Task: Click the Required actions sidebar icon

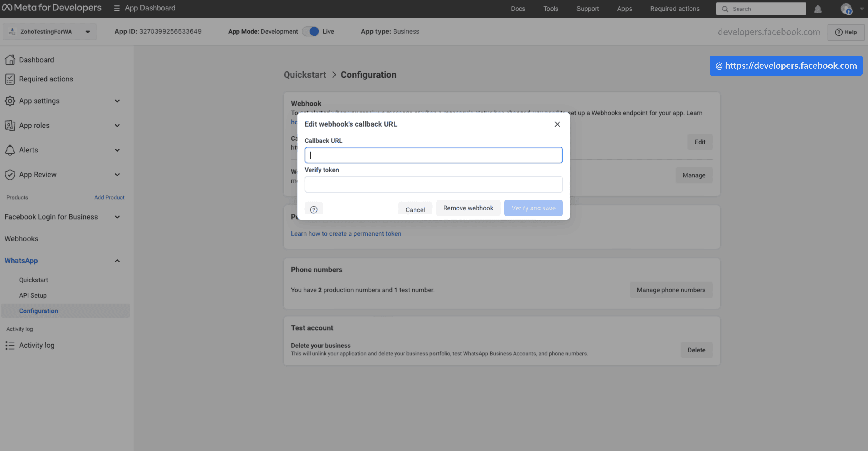Action: (x=10, y=79)
